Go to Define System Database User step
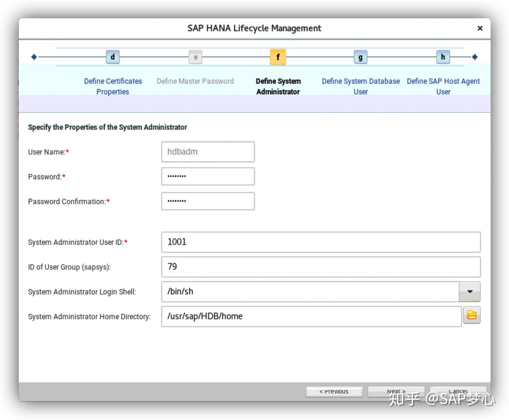 (x=361, y=86)
